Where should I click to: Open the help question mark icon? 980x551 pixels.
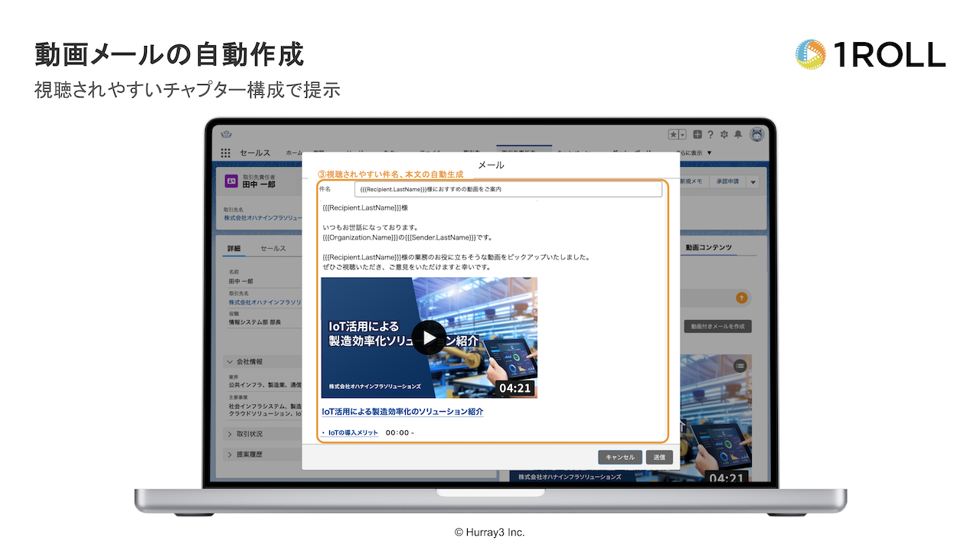(710, 134)
